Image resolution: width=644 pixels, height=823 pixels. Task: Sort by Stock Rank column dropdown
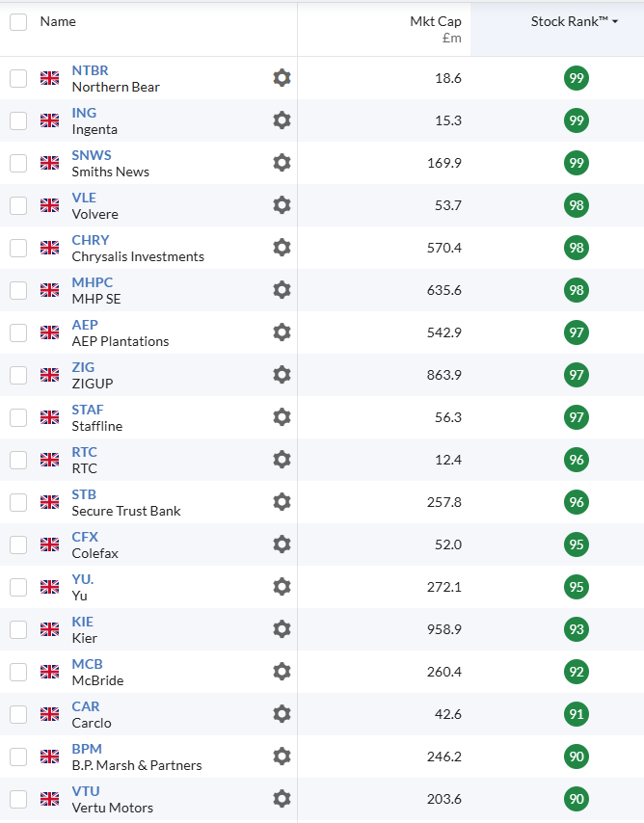coord(575,21)
